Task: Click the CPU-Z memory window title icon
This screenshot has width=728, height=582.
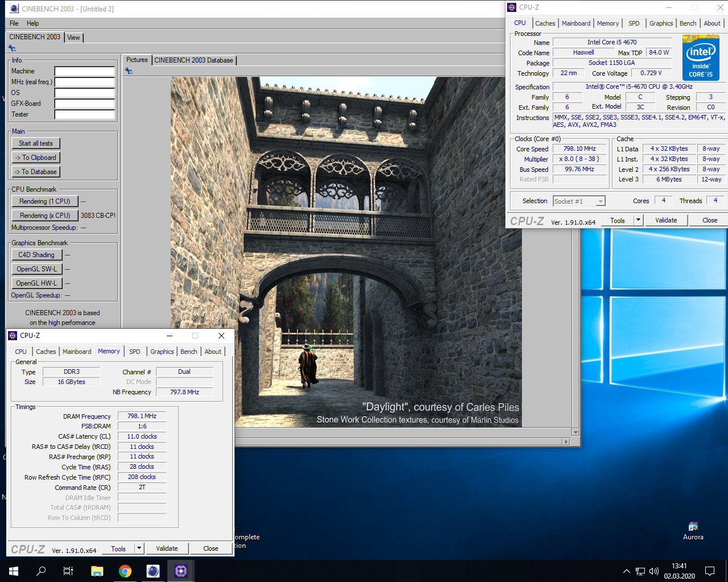Action: pos(13,336)
